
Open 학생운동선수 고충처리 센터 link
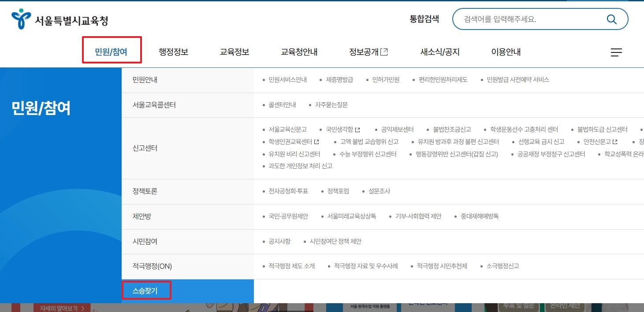[524, 130]
